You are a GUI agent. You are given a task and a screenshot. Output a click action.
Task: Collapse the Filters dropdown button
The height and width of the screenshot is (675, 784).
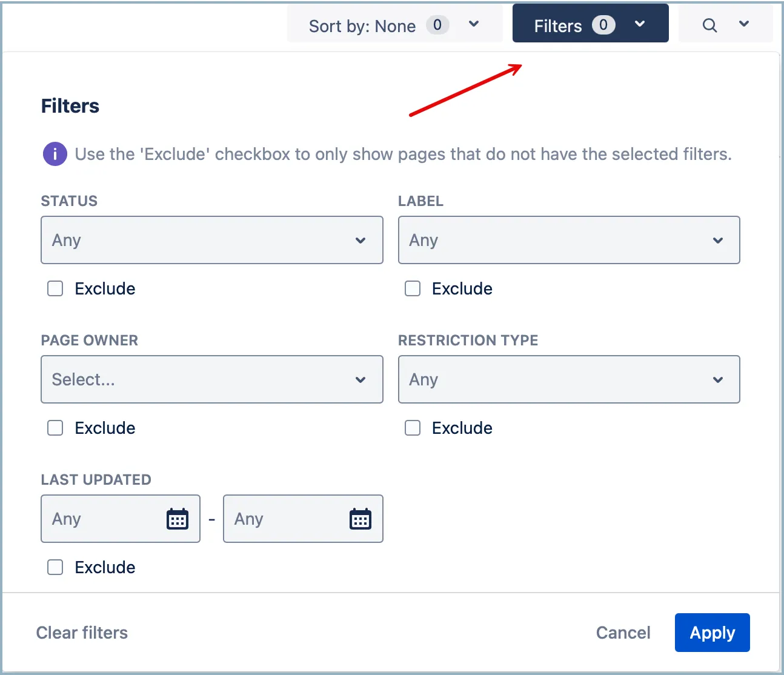click(x=591, y=24)
